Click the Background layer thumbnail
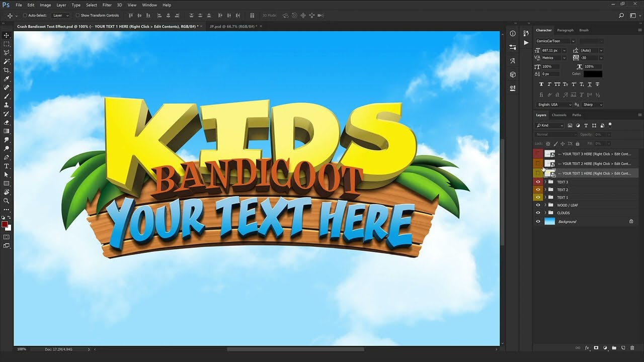The image size is (644, 362). pos(549,221)
